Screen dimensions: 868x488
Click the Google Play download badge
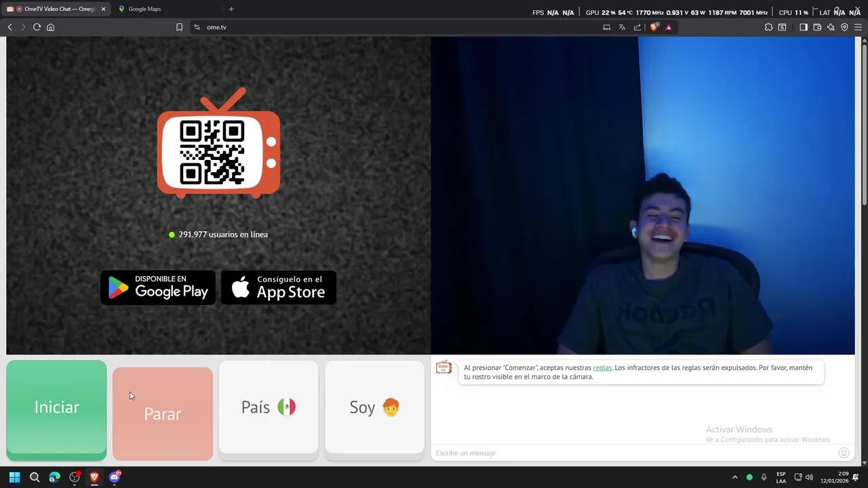pyautogui.click(x=158, y=287)
